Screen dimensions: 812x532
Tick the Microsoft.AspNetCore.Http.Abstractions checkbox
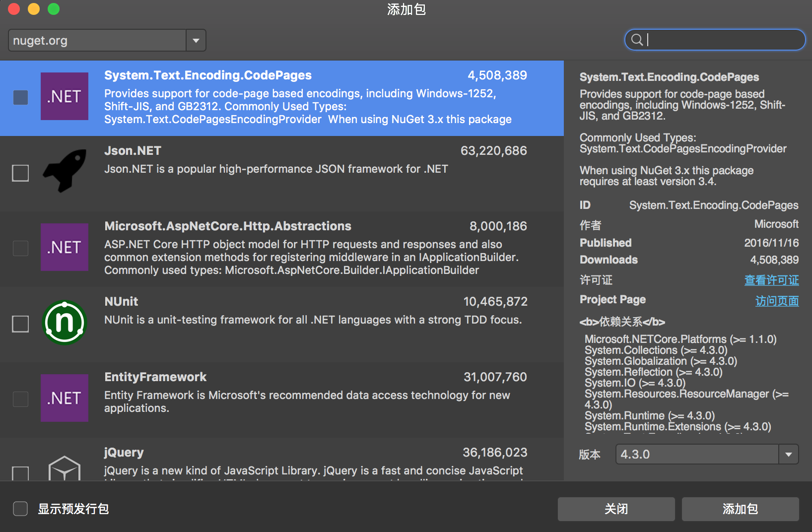[20, 248]
